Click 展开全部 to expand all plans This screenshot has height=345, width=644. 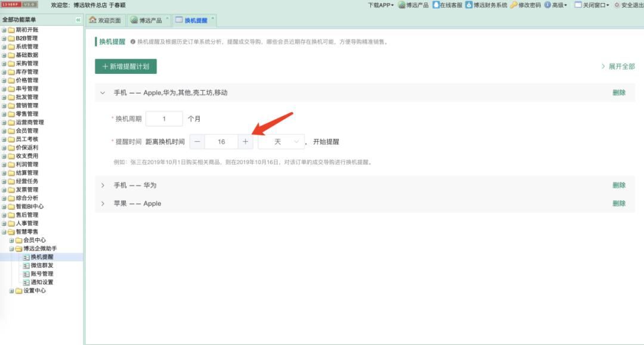point(620,67)
